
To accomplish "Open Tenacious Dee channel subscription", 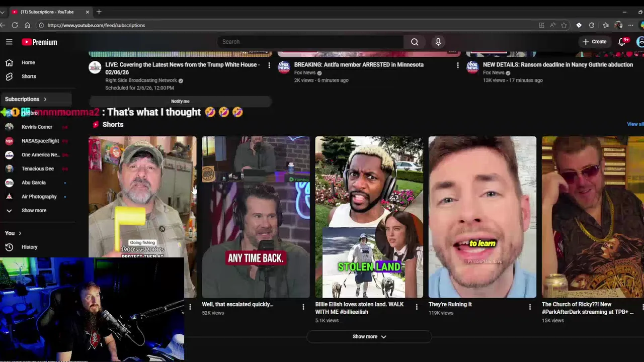I will point(38,168).
